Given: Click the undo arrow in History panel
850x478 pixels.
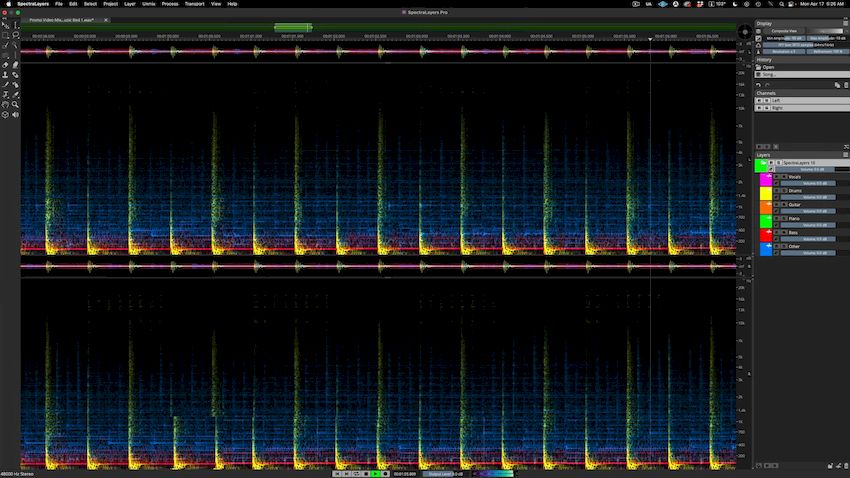Looking at the screenshot, I should [758, 85].
